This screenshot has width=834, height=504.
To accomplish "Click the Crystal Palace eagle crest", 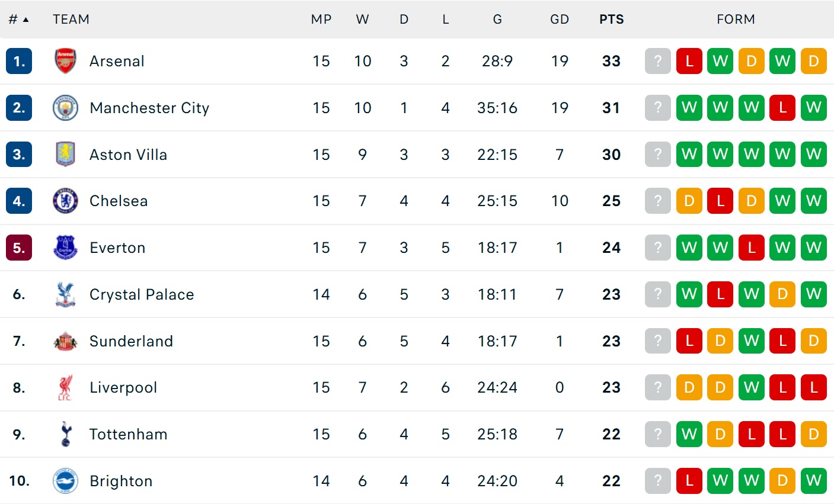I will point(65,294).
